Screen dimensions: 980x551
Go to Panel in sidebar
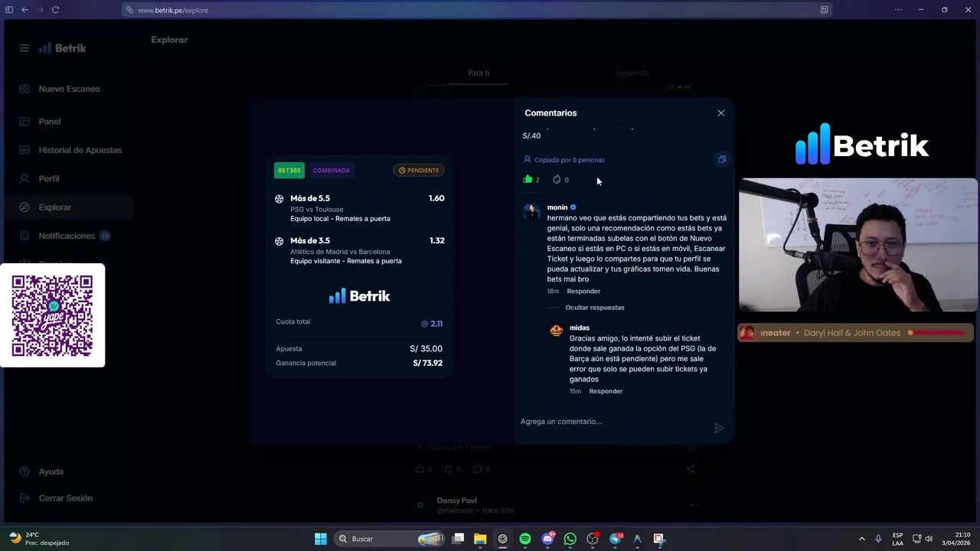pos(50,122)
